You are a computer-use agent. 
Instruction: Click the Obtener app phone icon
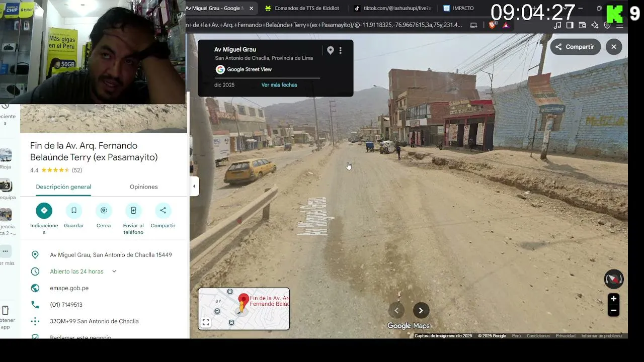[6, 310]
